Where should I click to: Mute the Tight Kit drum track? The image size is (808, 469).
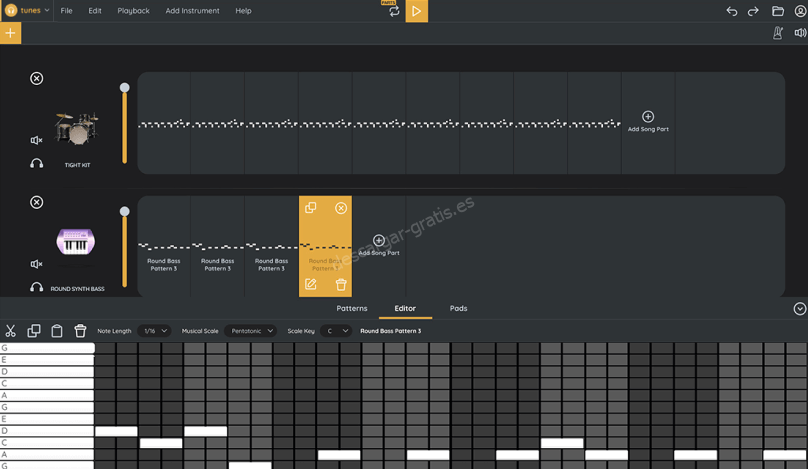[37, 140]
